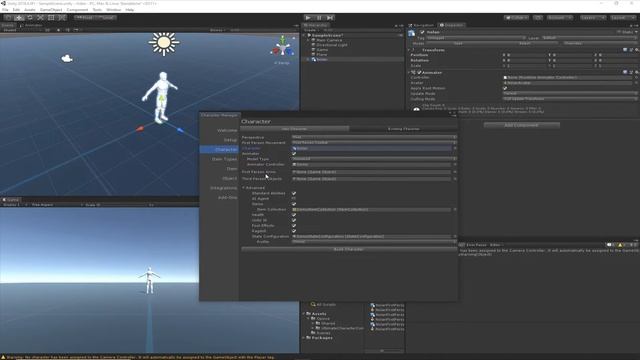640x360 pixels.
Task: Open the Profile dropdown
Action: click(374, 242)
